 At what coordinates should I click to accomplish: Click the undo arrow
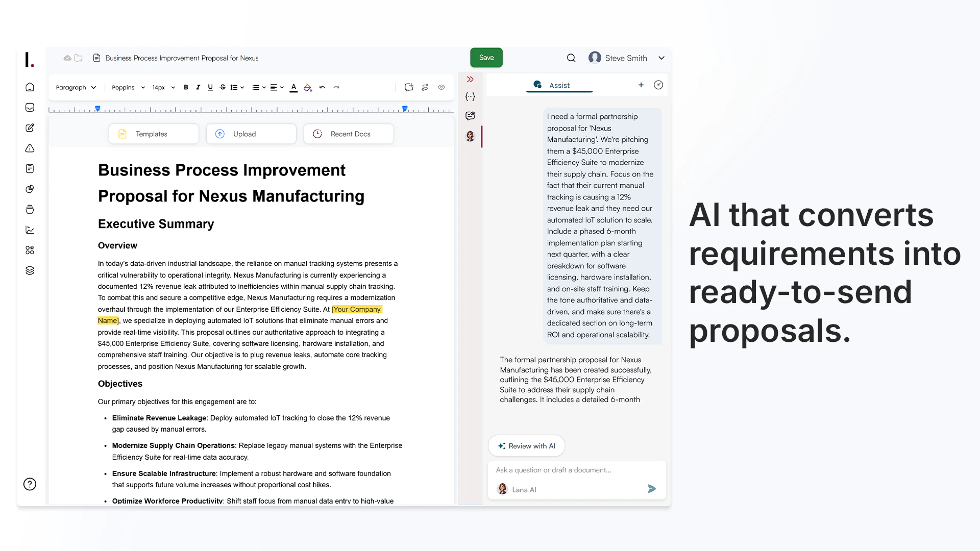(322, 87)
